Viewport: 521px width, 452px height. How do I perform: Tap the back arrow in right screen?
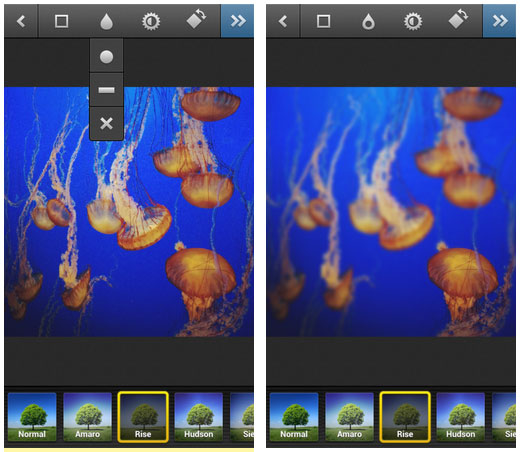[283, 21]
